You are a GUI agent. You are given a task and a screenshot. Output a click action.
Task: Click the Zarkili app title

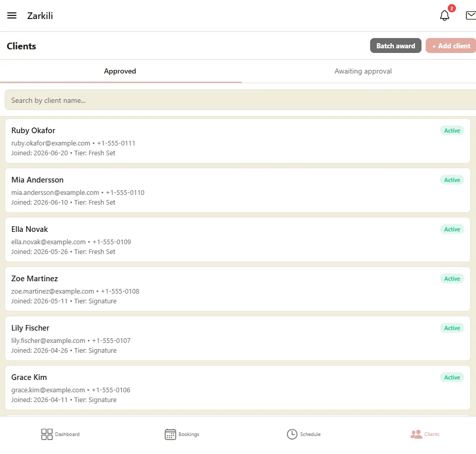pyautogui.click(x=40, y=16)
